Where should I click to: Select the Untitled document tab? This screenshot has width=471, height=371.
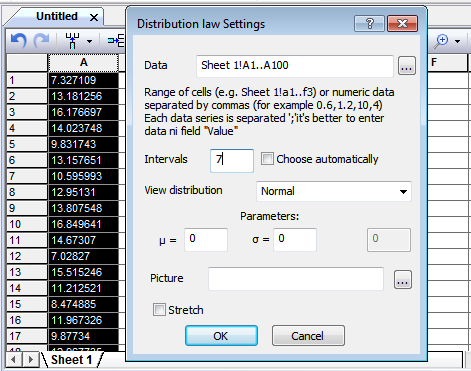click(57, 16)
